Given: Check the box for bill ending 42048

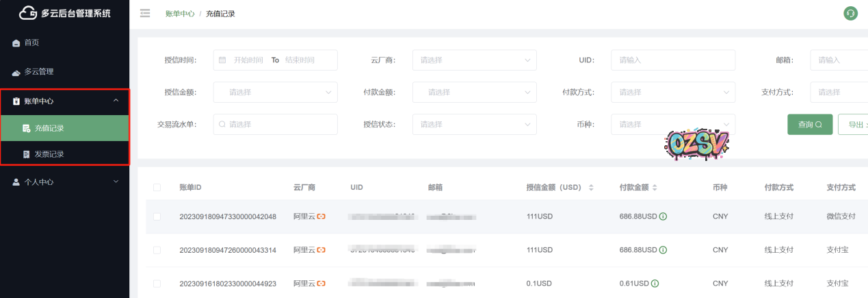Looking at the screenshot, I should point(157,216).
